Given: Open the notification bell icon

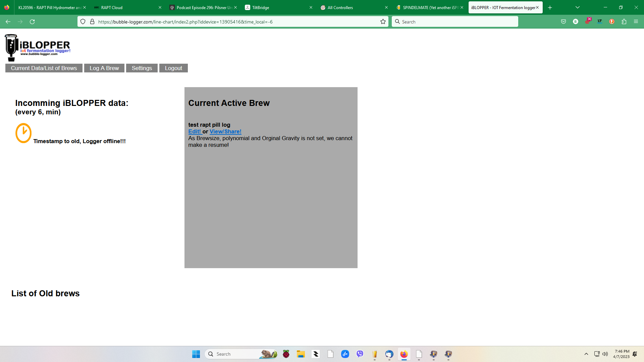Looking at the screenshot, I should coord(635,354).
